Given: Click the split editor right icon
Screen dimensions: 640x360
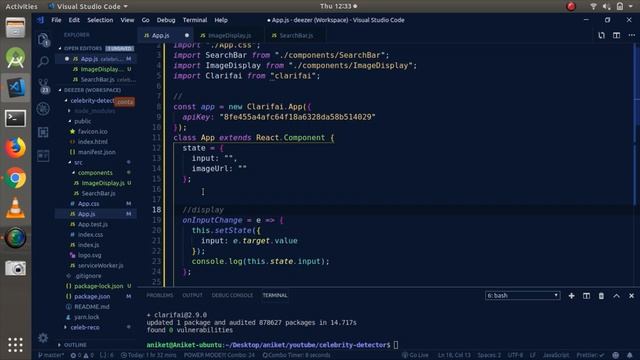Looking at the screenshot, I should 616,36.
